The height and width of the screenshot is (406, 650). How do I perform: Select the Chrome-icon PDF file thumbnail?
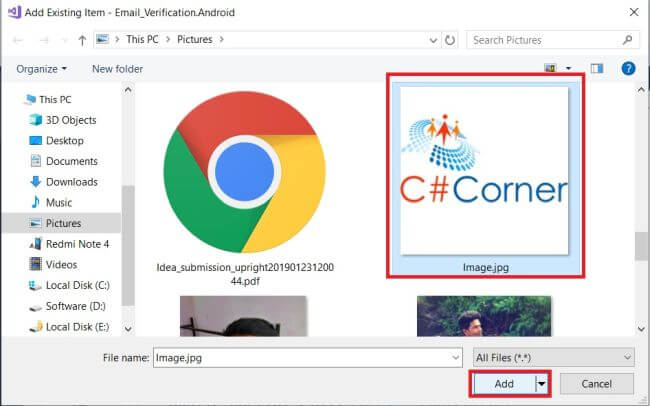pos(245,172)
